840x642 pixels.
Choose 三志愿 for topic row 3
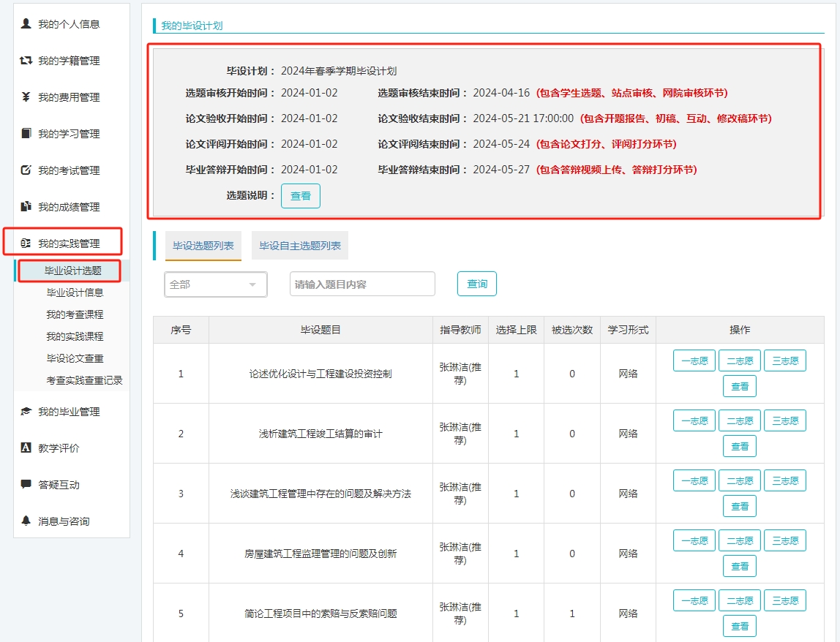point(784,480)
